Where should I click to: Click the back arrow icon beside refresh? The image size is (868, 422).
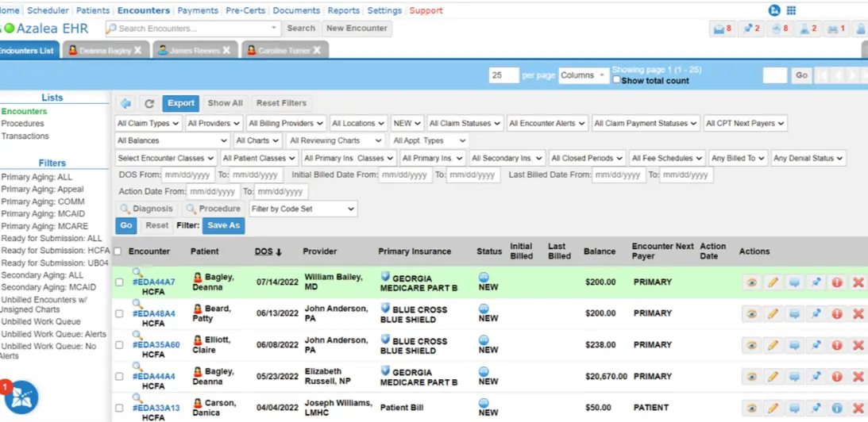tap(125, 103)
